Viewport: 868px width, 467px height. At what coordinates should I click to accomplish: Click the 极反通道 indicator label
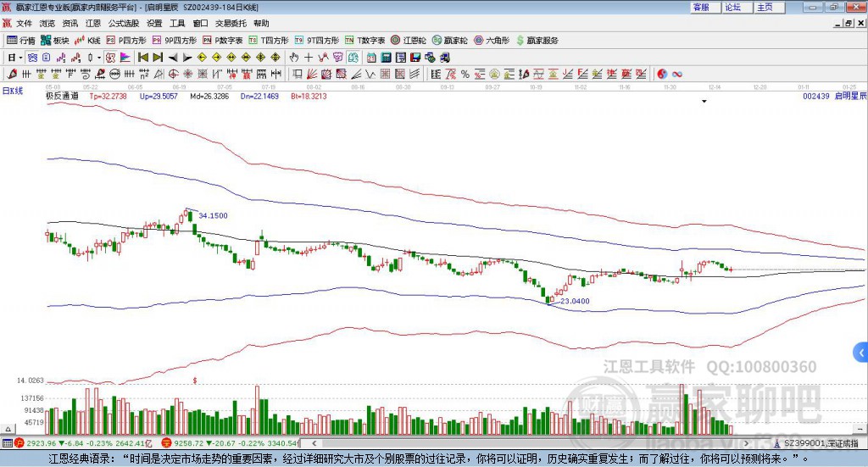[x=62, y=96]
